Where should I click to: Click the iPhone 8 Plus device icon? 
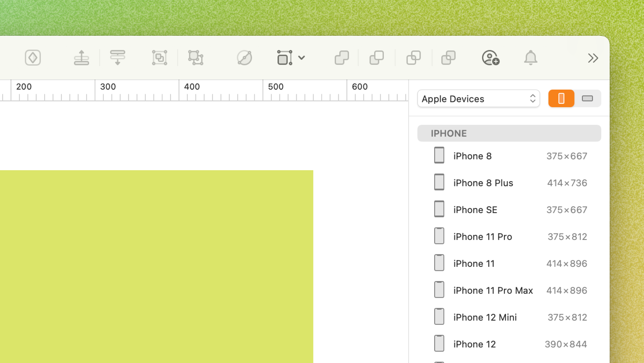[x=439, y=182]
